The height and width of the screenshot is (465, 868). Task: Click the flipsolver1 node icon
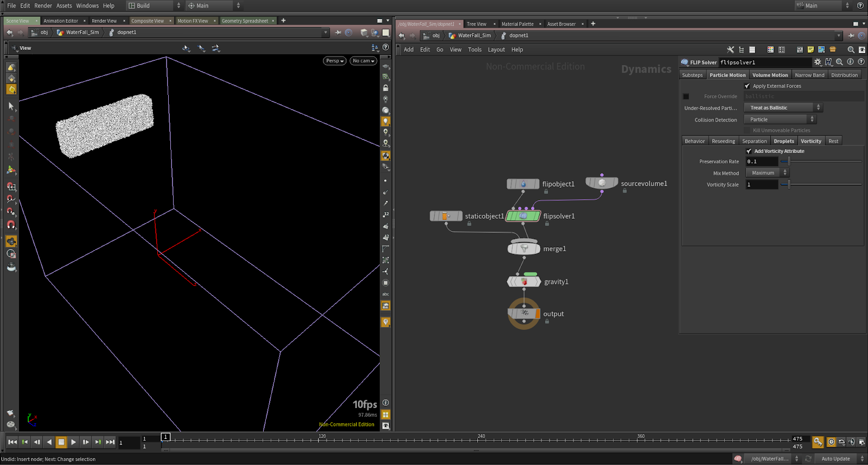524,216
